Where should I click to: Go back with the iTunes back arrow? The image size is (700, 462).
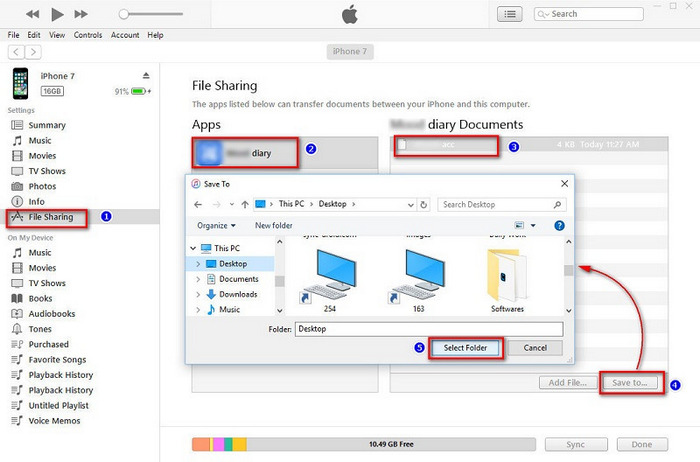[x=16, y=52]
